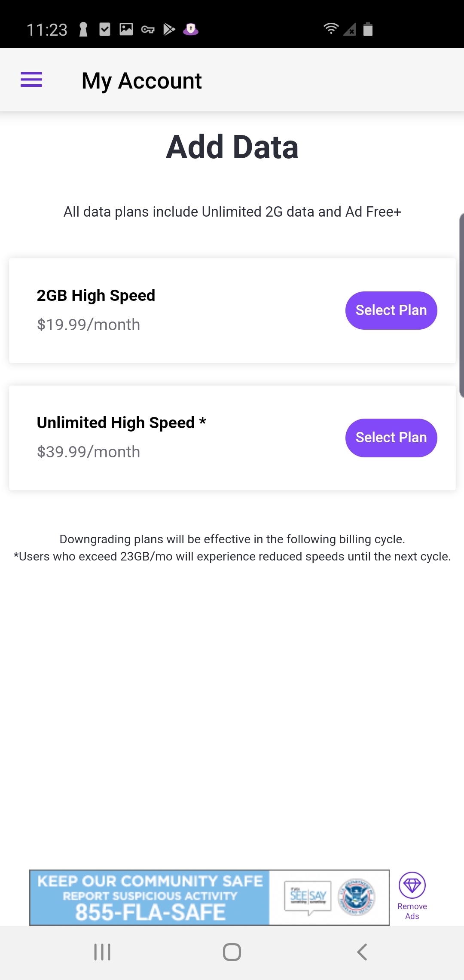Tap the Remove Ads diamond icon

point(412,885)
